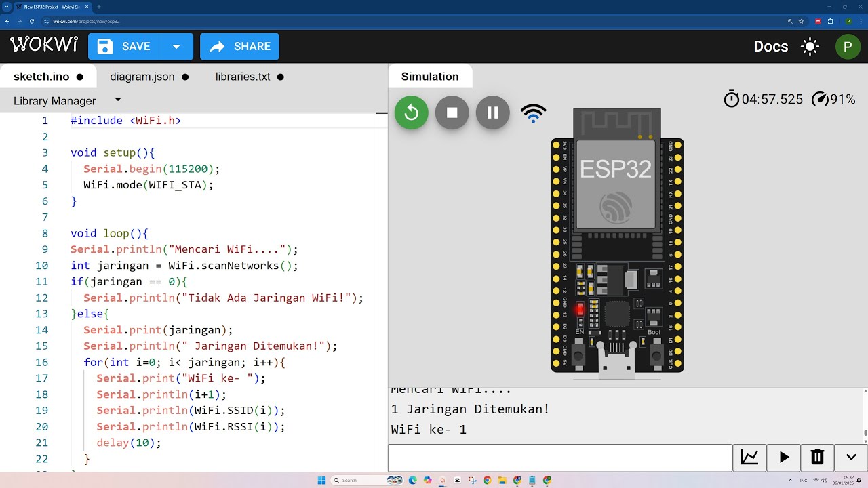Viewport: 868px width, 488px height.
Task: Open the Docs link
Action: point(771,47)
